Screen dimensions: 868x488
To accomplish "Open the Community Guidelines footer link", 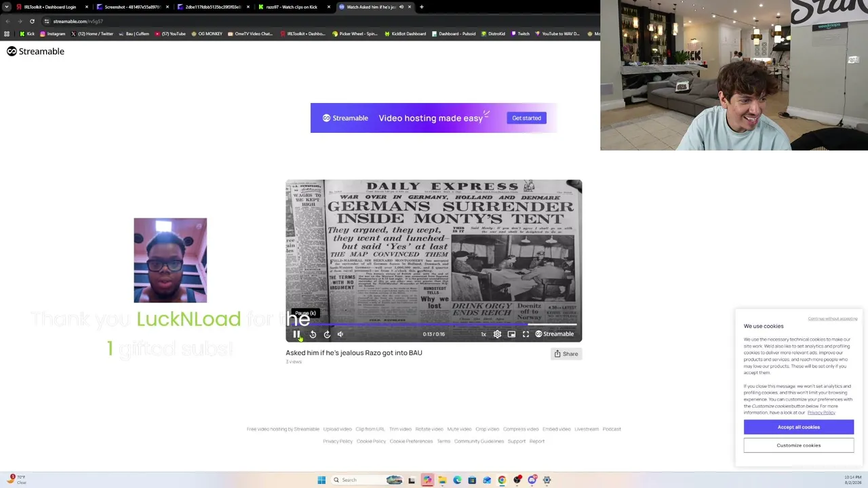I will pos(479,441).
